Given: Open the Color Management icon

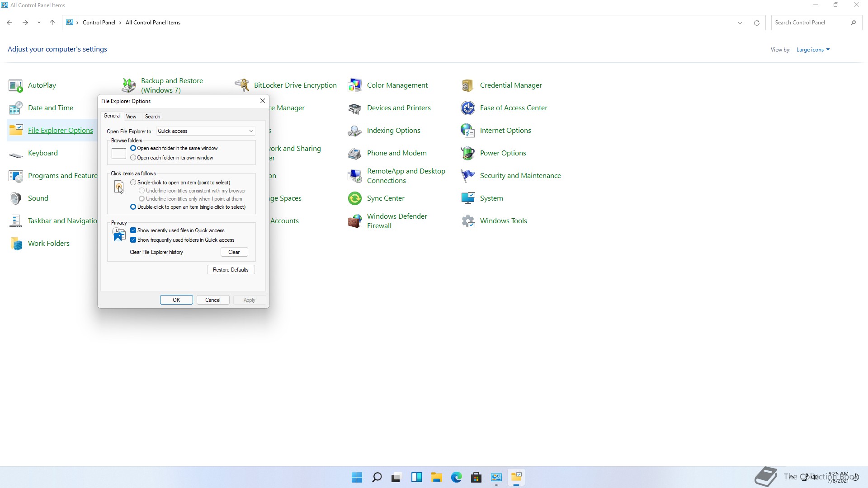Looking at the screenshot, I should click(x=355, y=85).
